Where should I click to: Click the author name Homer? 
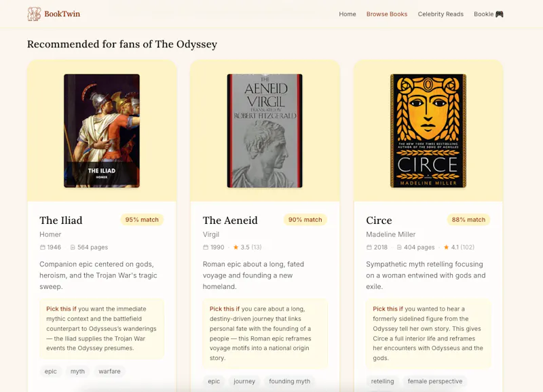pos(50,235)
